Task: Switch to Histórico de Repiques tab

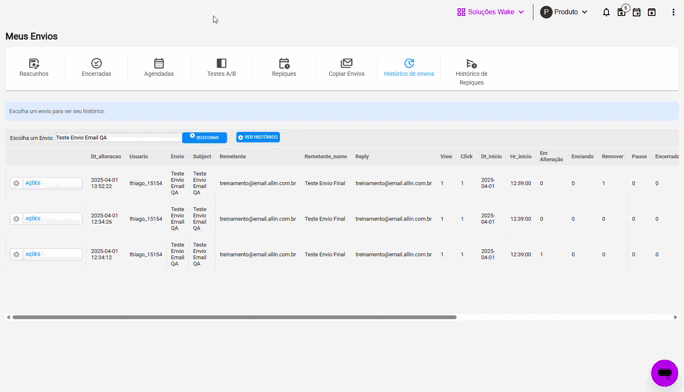Action: (472, 72)
